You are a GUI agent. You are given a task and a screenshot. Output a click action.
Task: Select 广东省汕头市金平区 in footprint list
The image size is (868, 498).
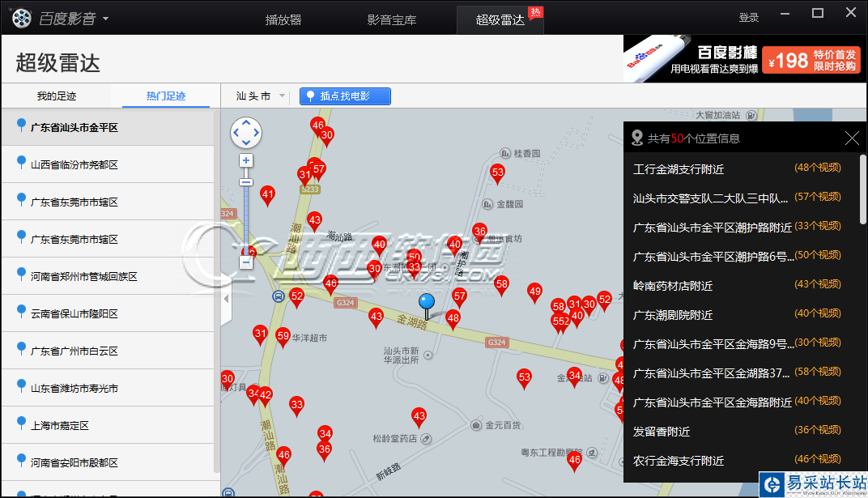click(108, 127)
